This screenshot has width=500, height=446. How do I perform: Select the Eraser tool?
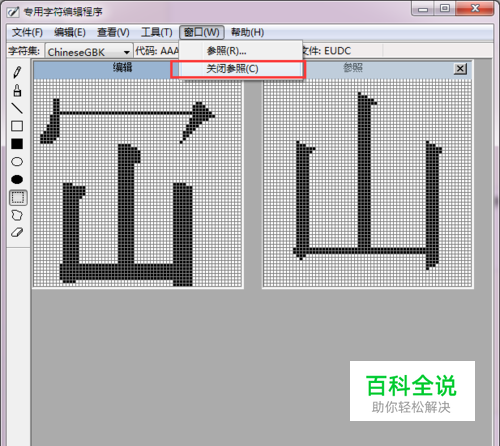(x=17, y=233)
